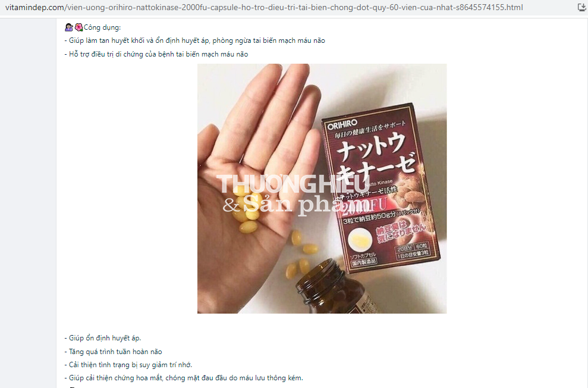Click the Hỗ trợ điều trị di chứng line

156,54
